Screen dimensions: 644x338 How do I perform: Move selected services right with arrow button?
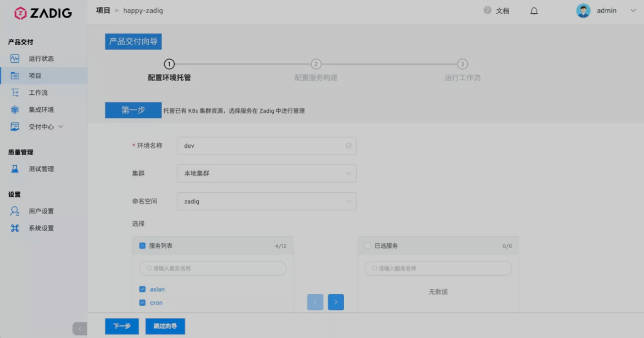click(336, 302)
